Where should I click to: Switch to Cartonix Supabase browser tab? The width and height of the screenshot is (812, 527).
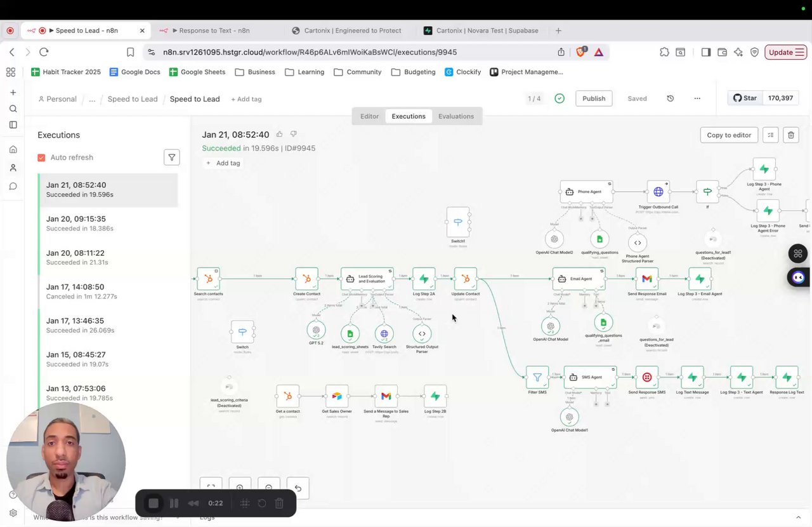pos(481,30)
